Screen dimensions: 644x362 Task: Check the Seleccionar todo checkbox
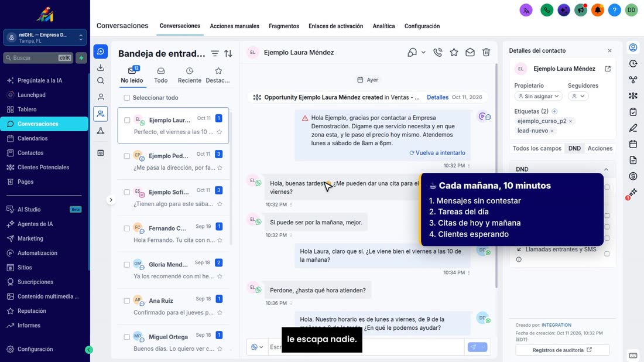coord(127,98)
